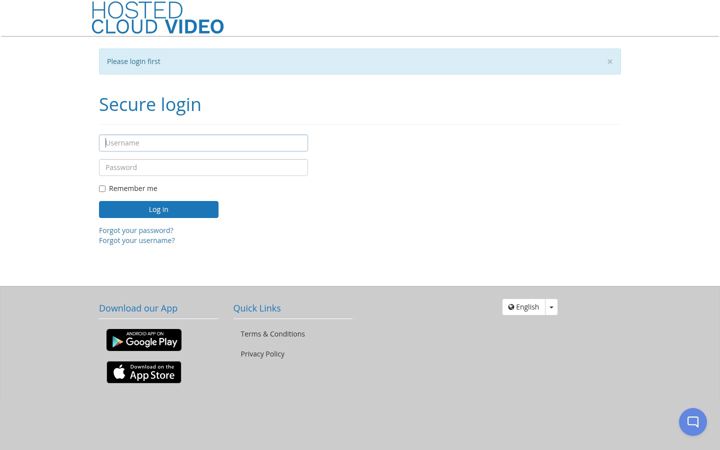Dismiss the 'Please login first' alert
Image resolution: width=720 pixels, height=450 pixels.
pyautogui.click(x=610, y=62)
